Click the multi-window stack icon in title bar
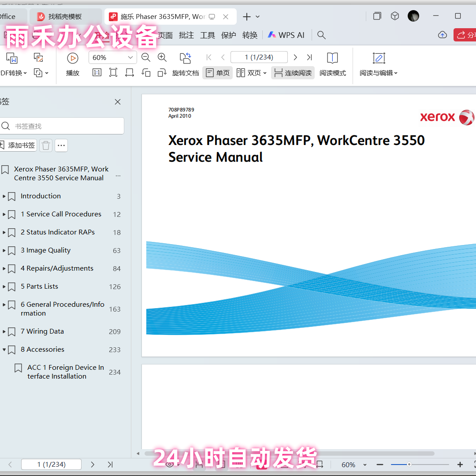Image resolution: width=476 pixels, height=476 pixels. 377,16
